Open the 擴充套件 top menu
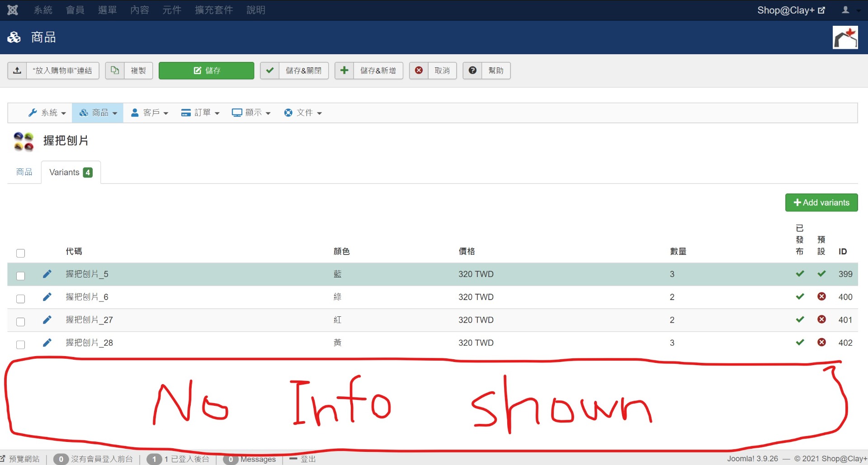This screenshot has height=465, width=868. click(x=214, y=10)
